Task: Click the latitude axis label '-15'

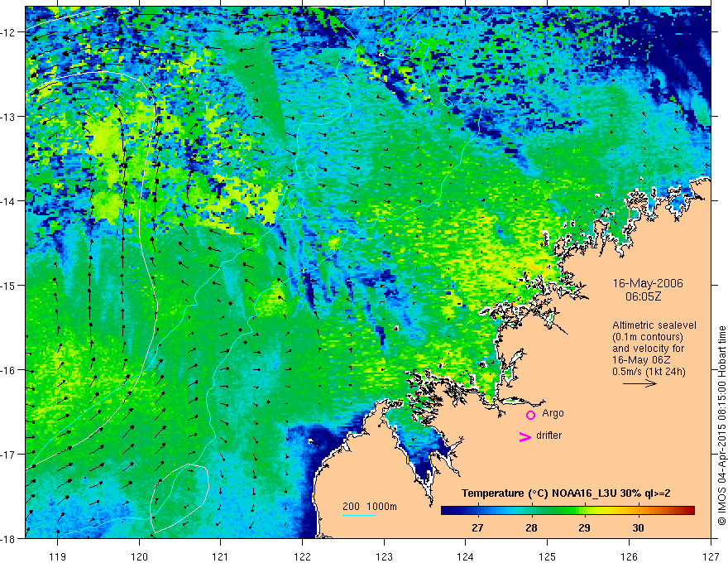Action: (x=9, y=285)
